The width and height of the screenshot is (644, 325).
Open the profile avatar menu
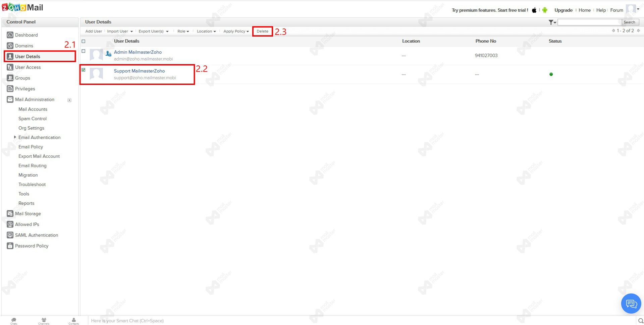(633, 9)
